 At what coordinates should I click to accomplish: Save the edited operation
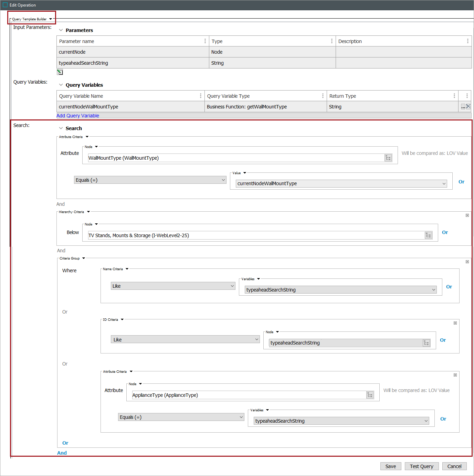[x=390, y=466]
